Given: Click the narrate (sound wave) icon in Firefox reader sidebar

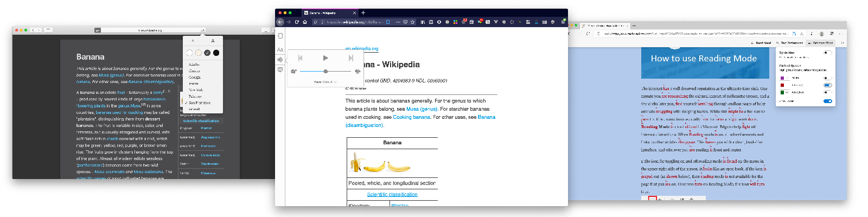Looking at the screenshot, I should click(x=280, y=60).
